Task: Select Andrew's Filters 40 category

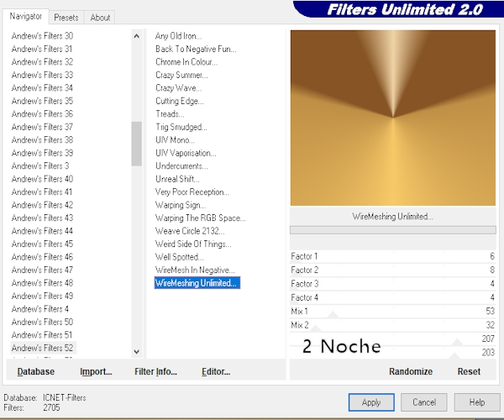Action: click(x=42, y=179)
